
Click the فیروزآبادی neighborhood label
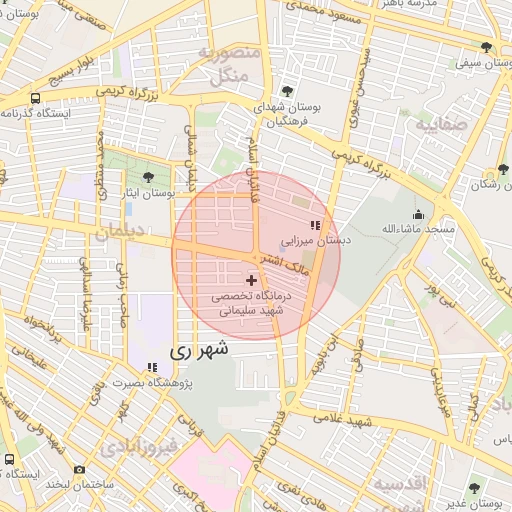tap(139, 447)
